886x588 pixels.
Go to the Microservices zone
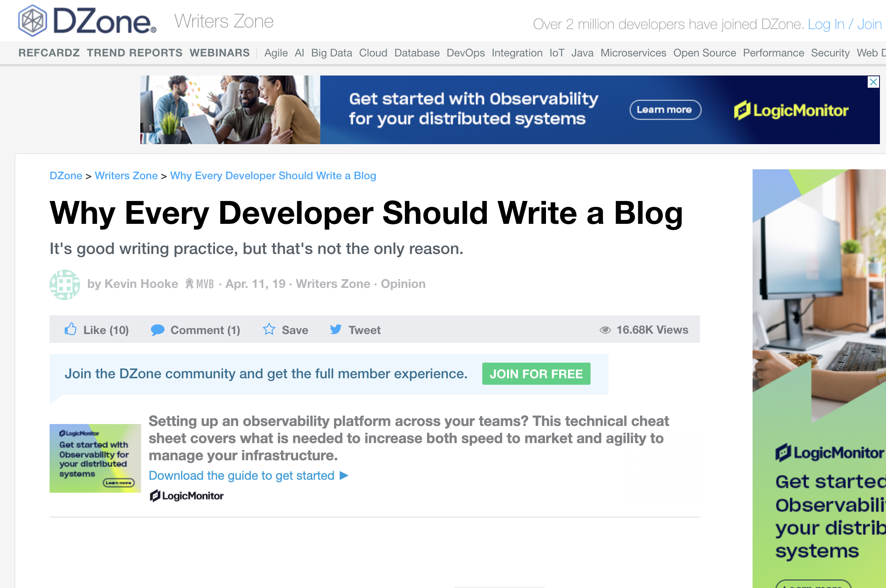coord(633,53)
